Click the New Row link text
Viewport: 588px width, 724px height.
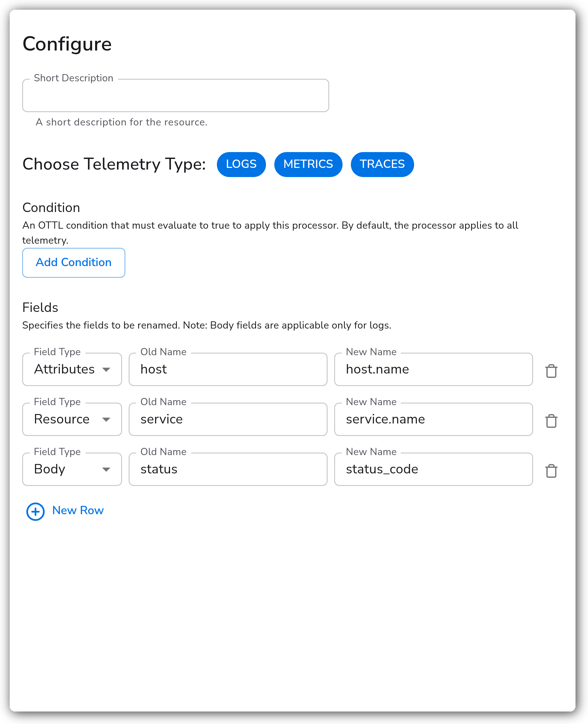tap(78, 510)
